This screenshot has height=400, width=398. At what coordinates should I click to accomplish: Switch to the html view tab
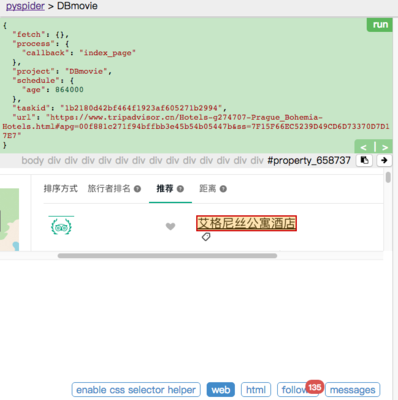[256, 390]
